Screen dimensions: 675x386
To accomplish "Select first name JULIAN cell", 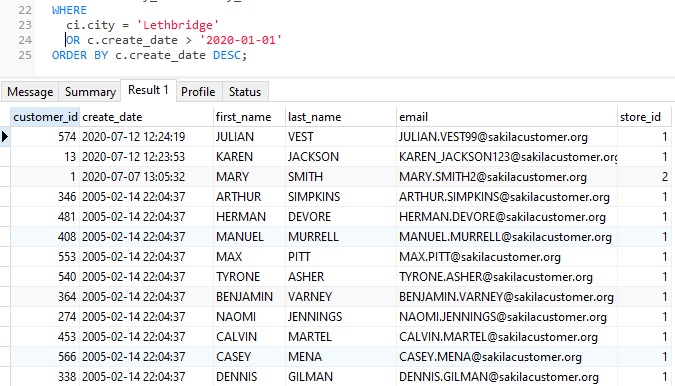I will coord(249,137).
